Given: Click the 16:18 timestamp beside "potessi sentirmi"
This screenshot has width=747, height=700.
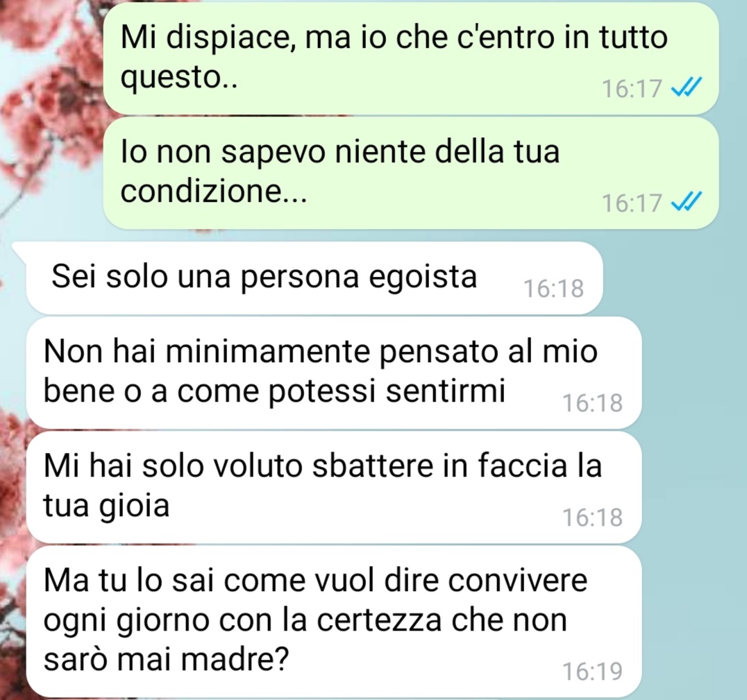Looking at the screenshot, I should pyautogui.click(x=593, y=403).
